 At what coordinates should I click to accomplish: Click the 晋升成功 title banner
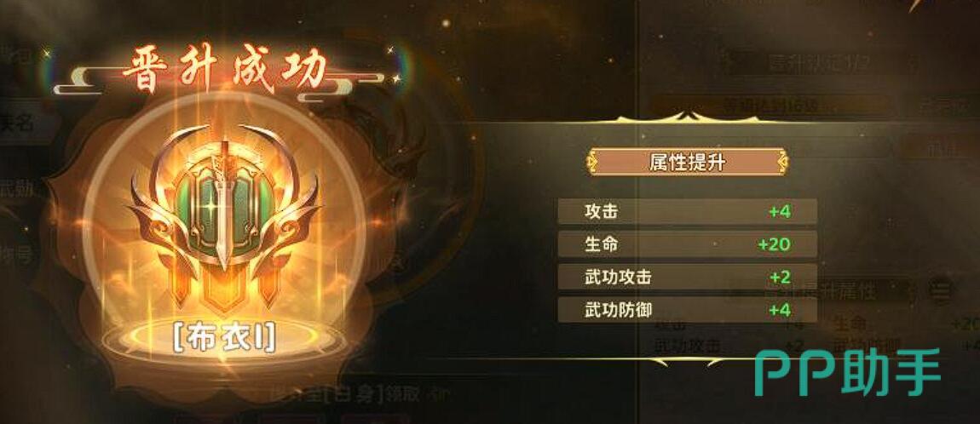pos(224,71)
